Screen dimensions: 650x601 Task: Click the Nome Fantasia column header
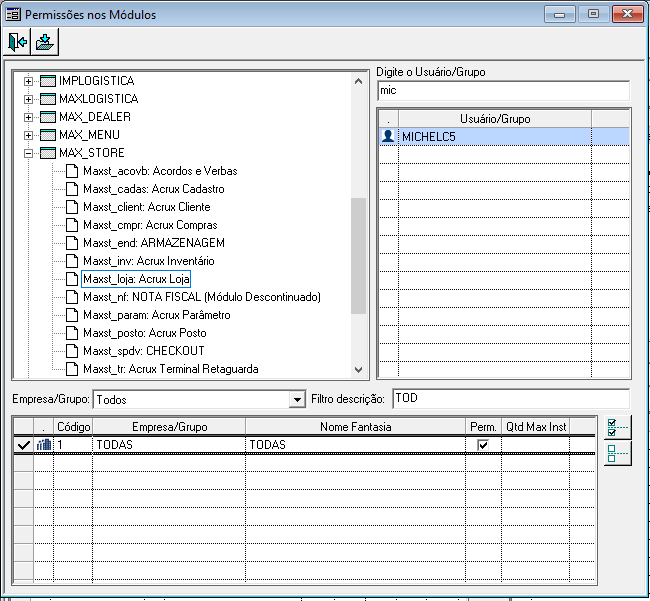pos(355,427)
